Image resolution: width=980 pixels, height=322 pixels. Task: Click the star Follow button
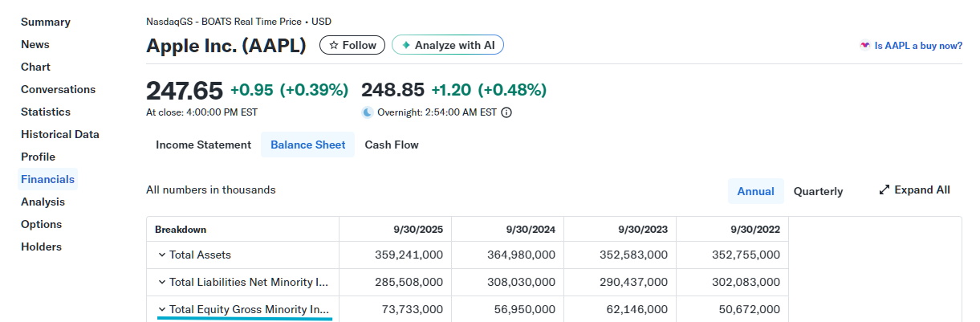[x=352, y=45]
